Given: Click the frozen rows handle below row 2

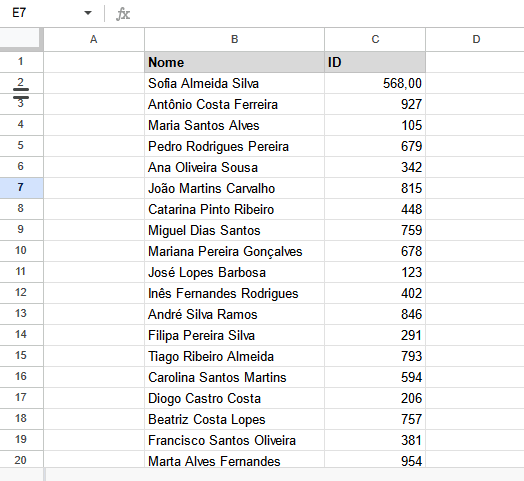Looking at the screenshot, I should coord(21,94).
